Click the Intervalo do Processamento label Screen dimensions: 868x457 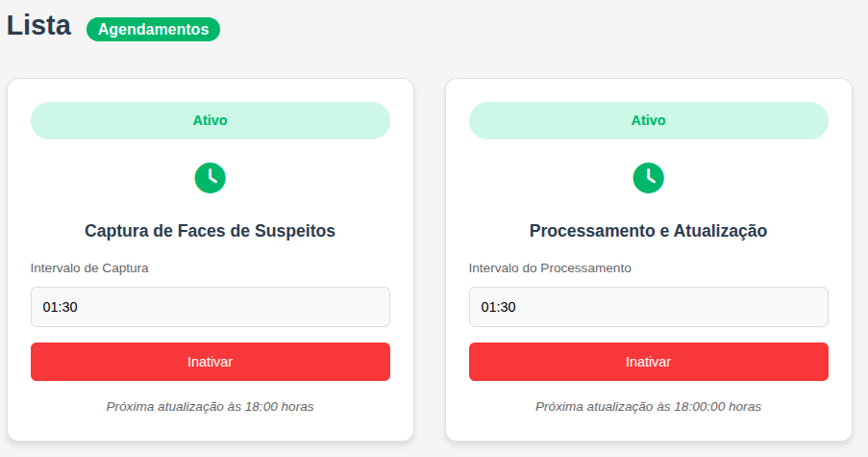550,267
